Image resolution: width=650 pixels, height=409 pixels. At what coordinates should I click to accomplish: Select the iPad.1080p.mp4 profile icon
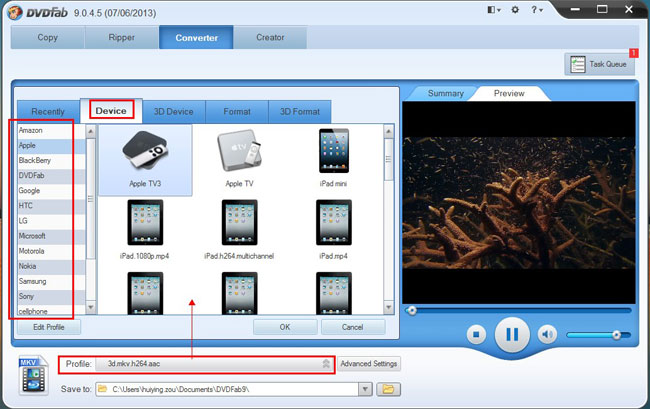pyautogui.click(x=145, y=223)
